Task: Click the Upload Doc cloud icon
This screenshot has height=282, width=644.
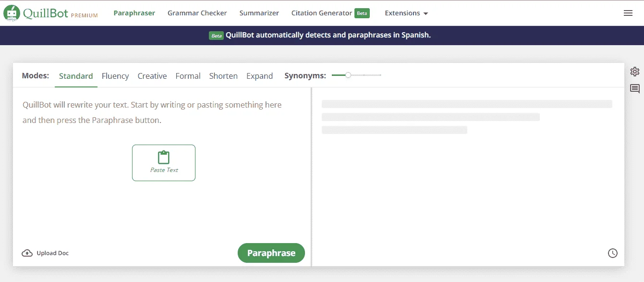Action: tap(27, 253)
